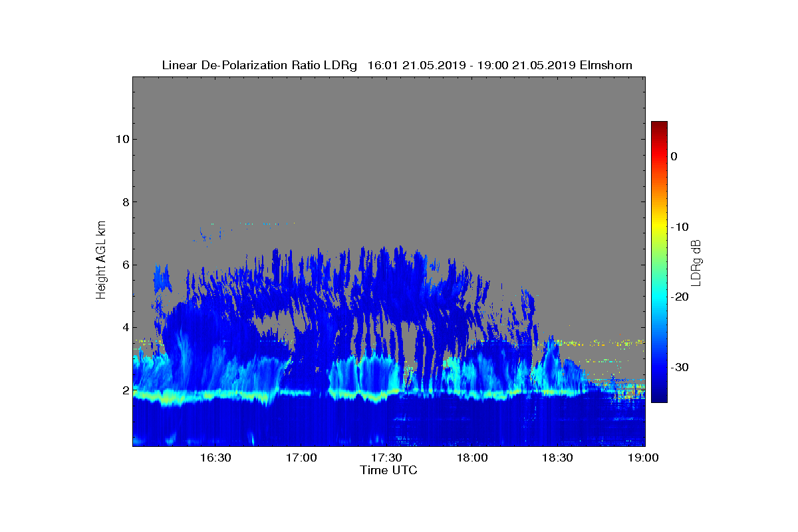Click the height tick label 10
Viewport: 798px width, 532px height.
[122, 139]
